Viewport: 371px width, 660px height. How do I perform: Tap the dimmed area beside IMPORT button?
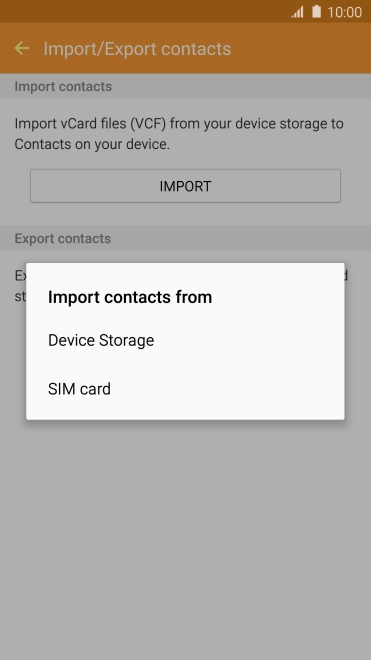point(356,186)
